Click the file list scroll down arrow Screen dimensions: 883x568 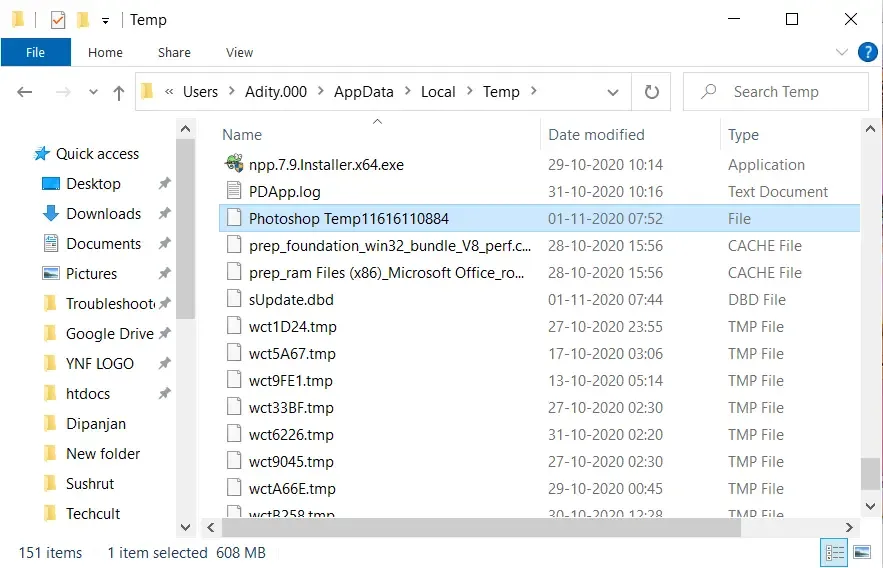click(870, 506)
